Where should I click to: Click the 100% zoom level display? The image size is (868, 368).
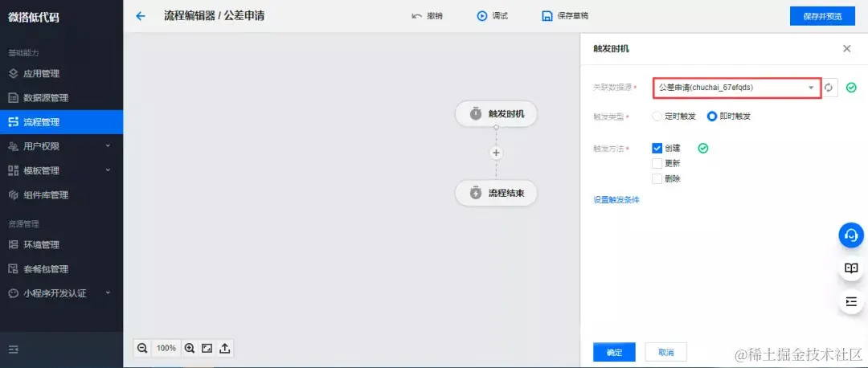[166, 348]
